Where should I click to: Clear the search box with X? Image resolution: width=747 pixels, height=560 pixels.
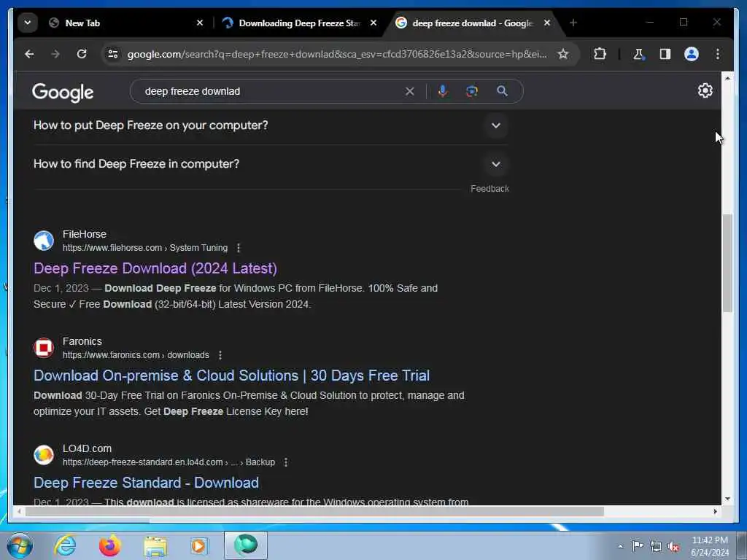point(410,91)
